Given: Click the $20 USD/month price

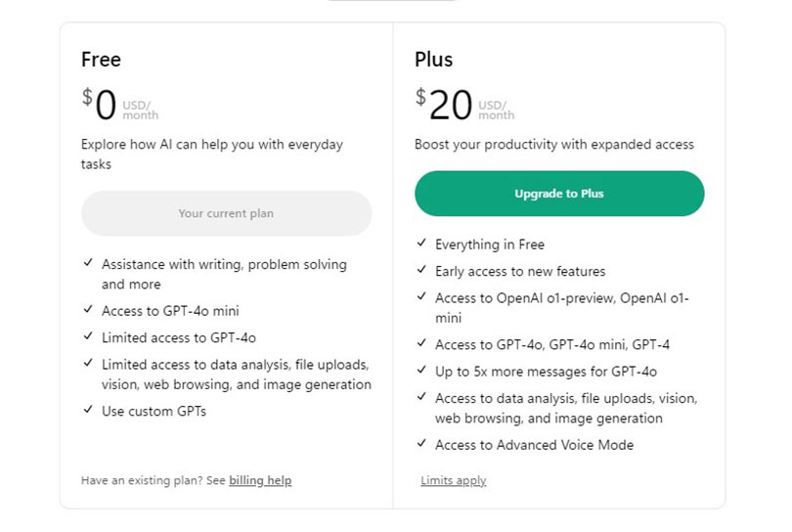Looking at the screenshot, I should click(x=464, y=105).
